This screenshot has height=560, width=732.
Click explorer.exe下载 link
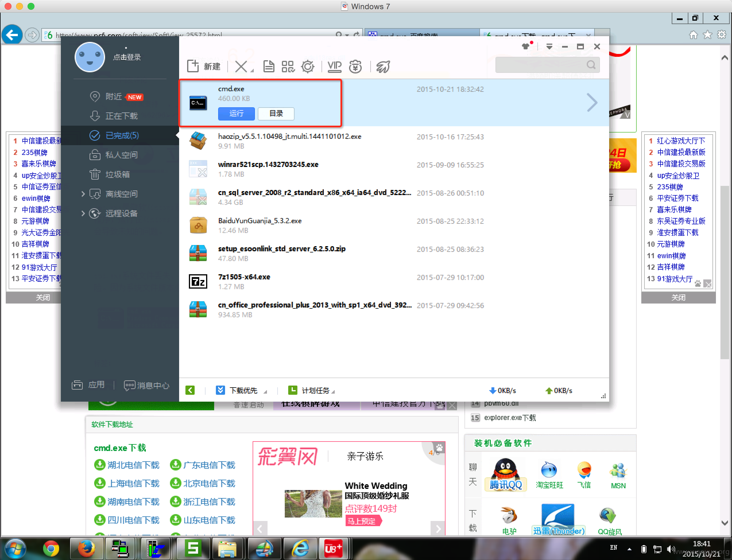pos(510,417)
